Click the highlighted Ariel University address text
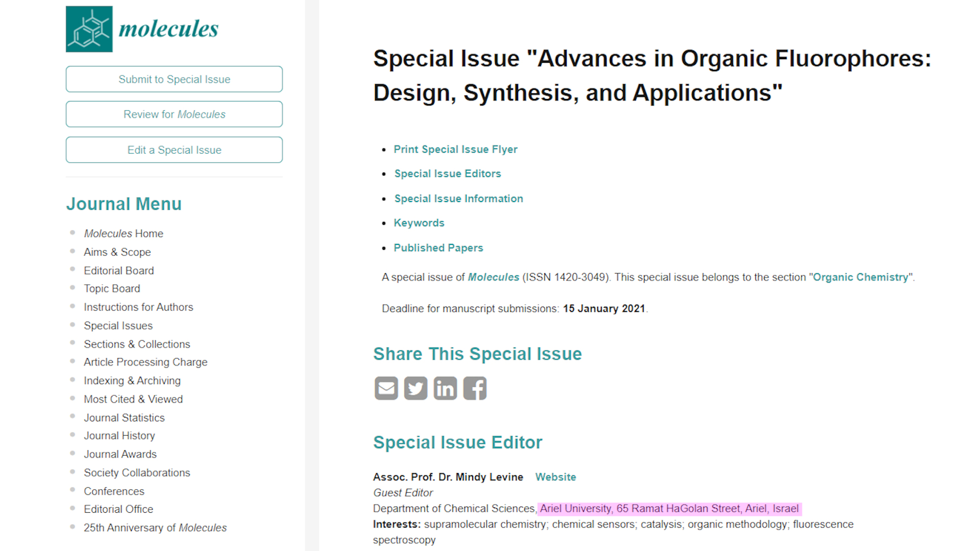980x551 pixels. click(669, 509)
